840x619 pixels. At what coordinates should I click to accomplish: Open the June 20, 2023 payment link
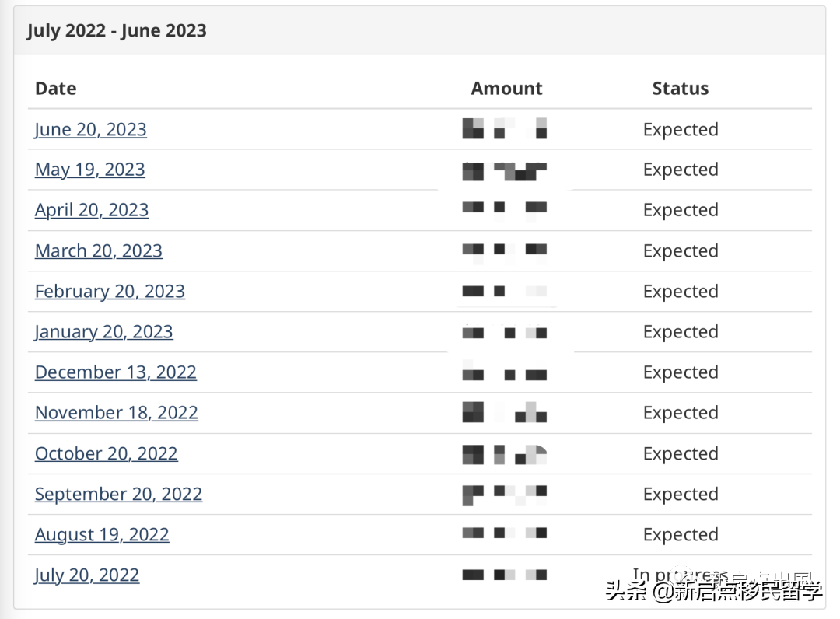90,129
